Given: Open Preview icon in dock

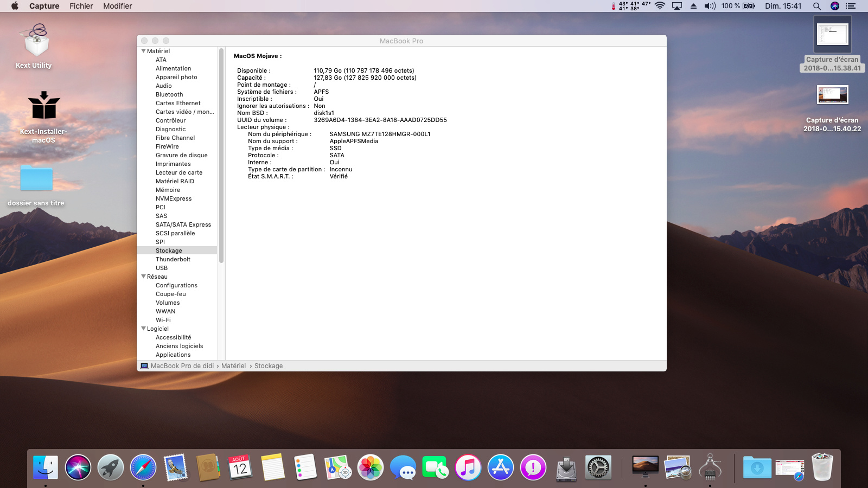Looking at the screenshot, I should 678,467.
